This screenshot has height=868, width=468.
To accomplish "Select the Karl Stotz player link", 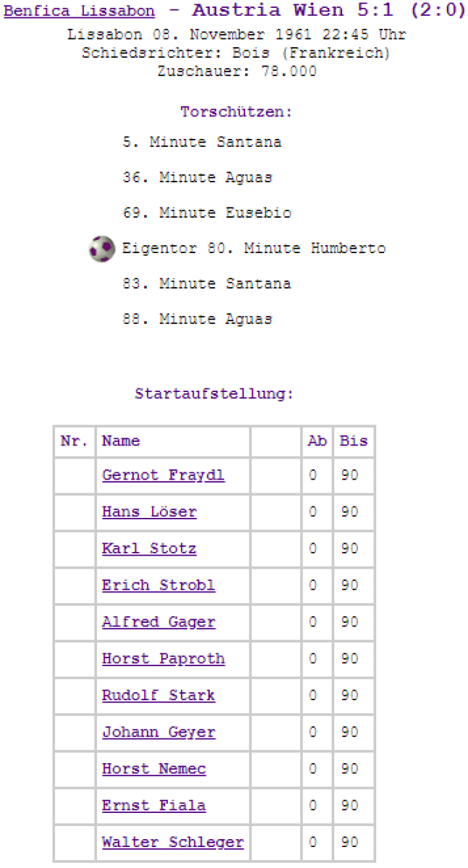I will click(x=148, y=549).
